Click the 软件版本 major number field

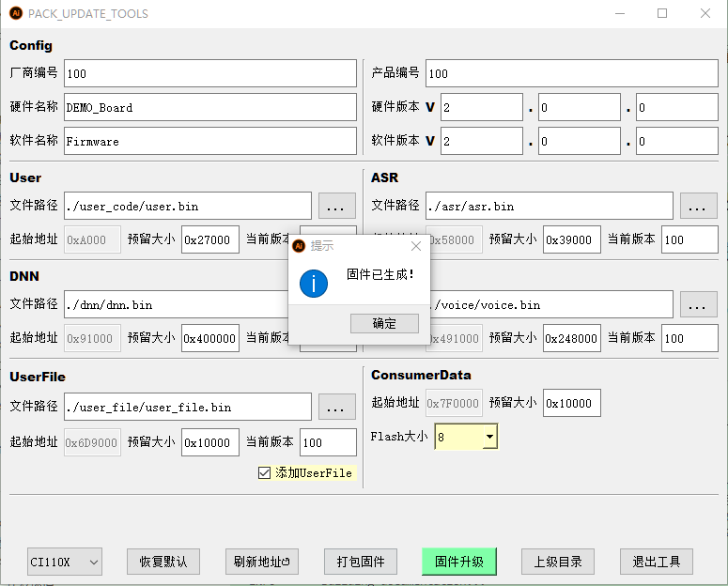coord(482,141)
